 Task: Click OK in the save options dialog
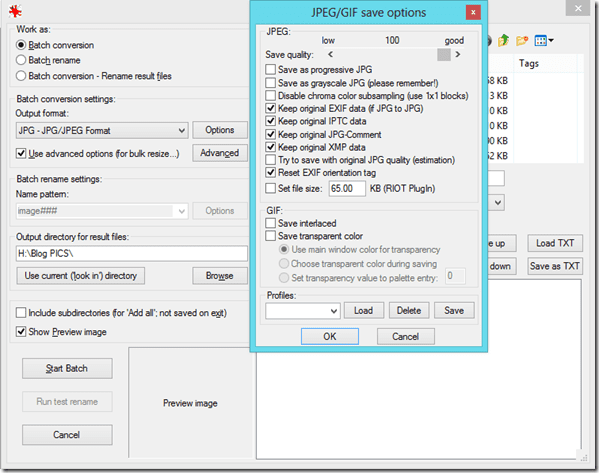(330, 337)
